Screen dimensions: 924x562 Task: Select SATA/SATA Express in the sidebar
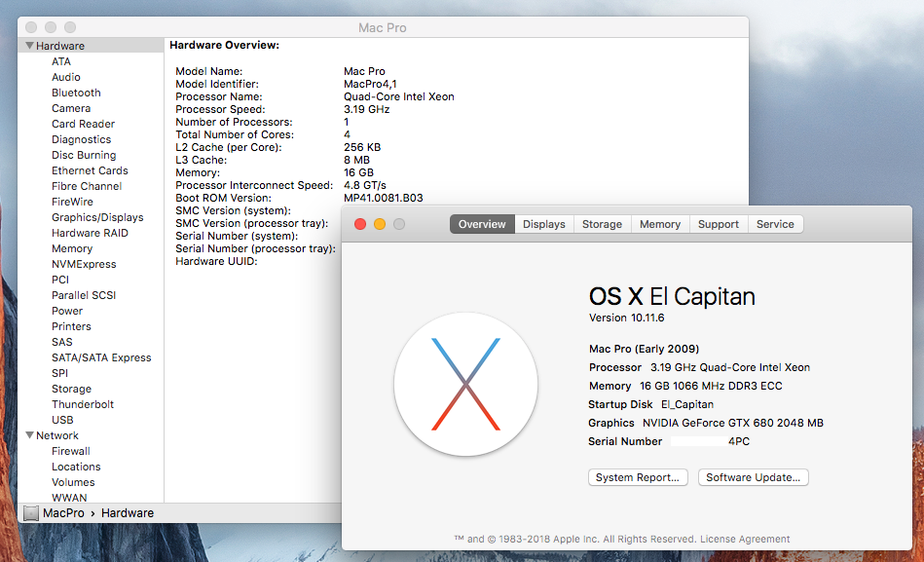point(101,358)
